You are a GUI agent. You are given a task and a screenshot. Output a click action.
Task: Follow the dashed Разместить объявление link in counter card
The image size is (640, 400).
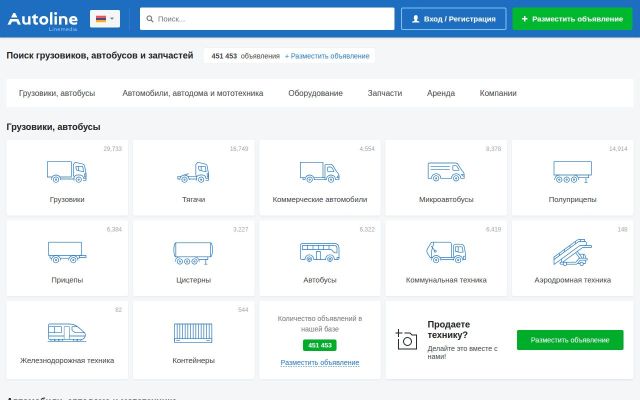coord(320,362)
